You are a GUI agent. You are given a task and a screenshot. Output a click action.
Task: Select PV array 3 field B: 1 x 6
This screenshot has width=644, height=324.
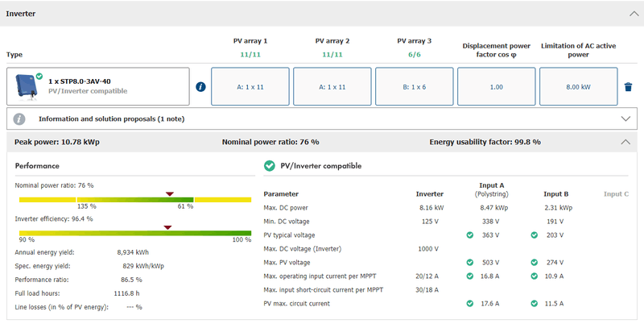point(415,86)
